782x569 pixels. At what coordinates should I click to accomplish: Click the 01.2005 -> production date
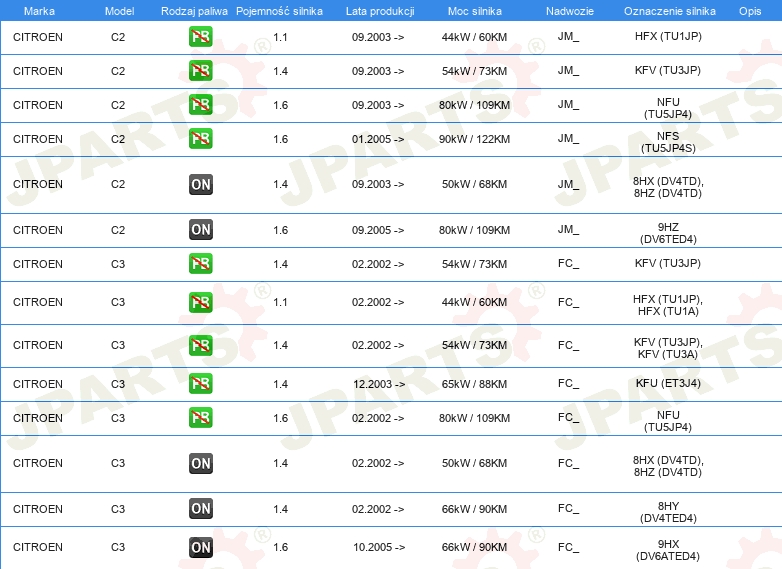[378, 139]
